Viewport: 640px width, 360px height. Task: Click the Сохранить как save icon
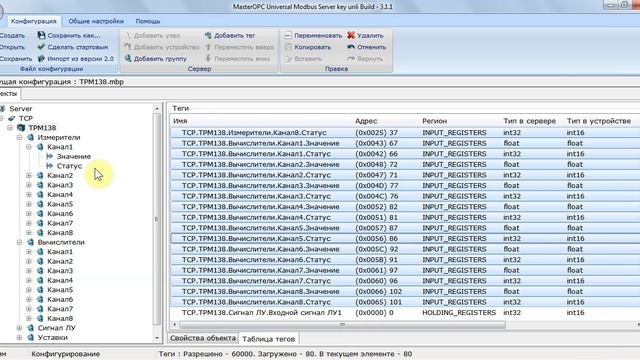[41, 36]
